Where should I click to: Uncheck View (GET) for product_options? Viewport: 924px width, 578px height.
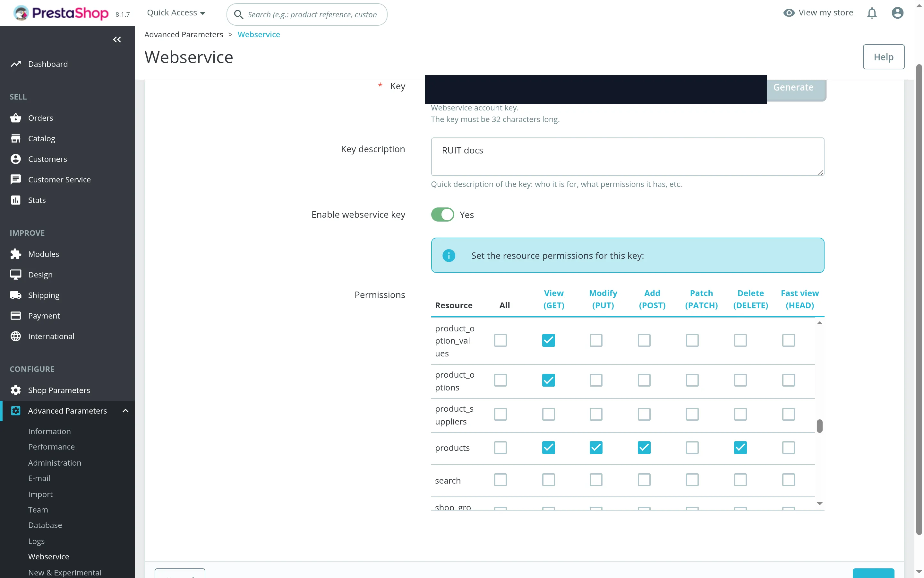tap(548, 380)
